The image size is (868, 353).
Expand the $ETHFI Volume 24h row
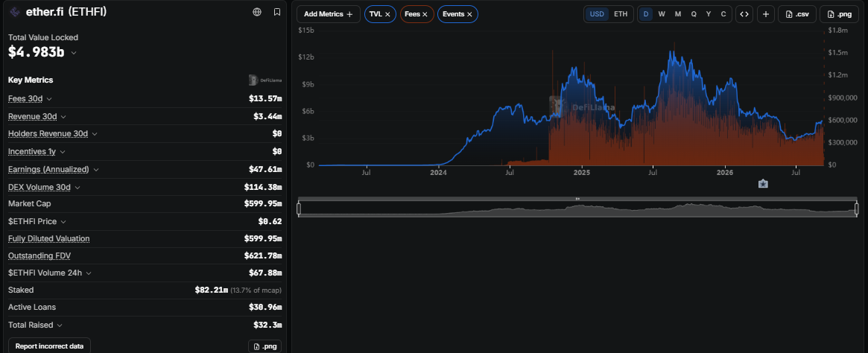pos(89,273)
